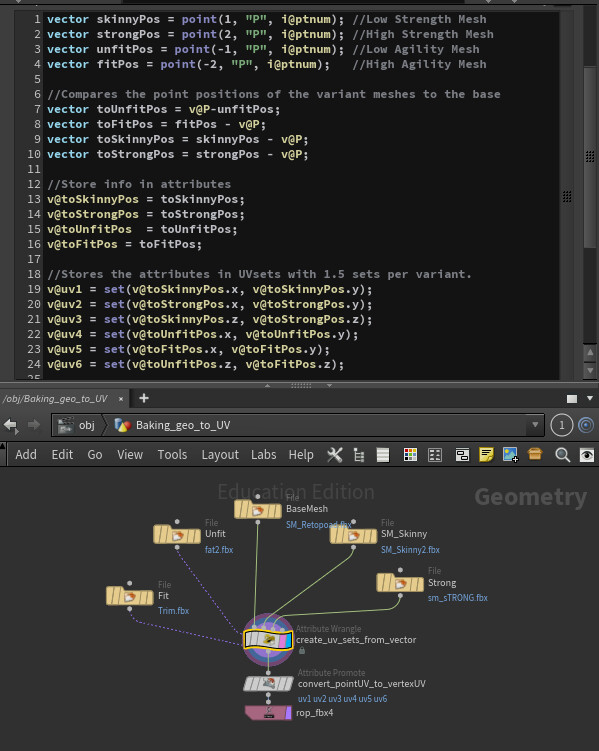The width and height of the screenshot is (599, 751).
Task: Select the /obj/Baking_geo_to_UV pane tab
Action: pos(55,398)
